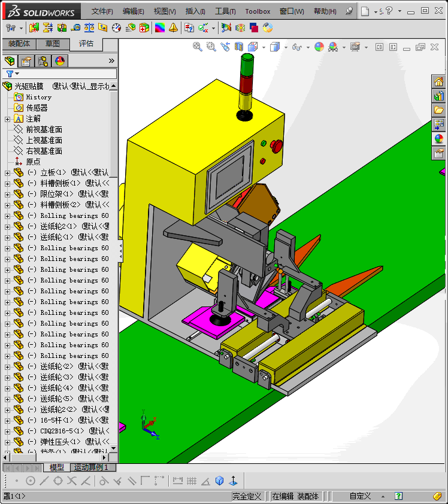Switch to PropertyManager tab

pyautogui.click(x=26, y=60)
